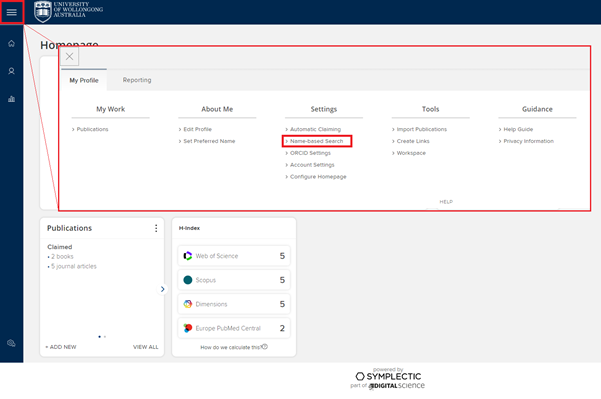Click the Symplectic logo in footer

[388, 376]
